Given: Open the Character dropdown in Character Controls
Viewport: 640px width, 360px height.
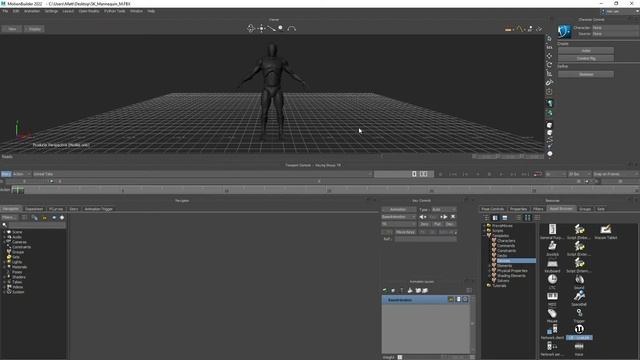Looking at the screenshot, I should coord(616,28).
